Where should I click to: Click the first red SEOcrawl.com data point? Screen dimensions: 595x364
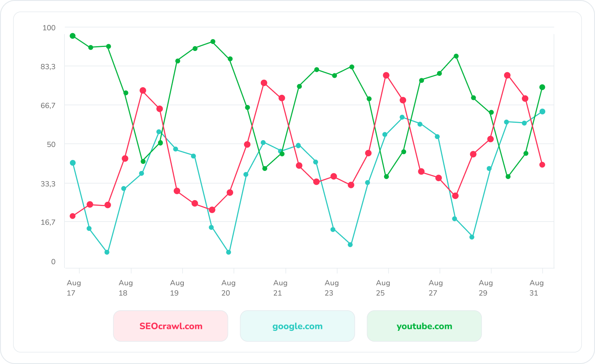[73, 216]
